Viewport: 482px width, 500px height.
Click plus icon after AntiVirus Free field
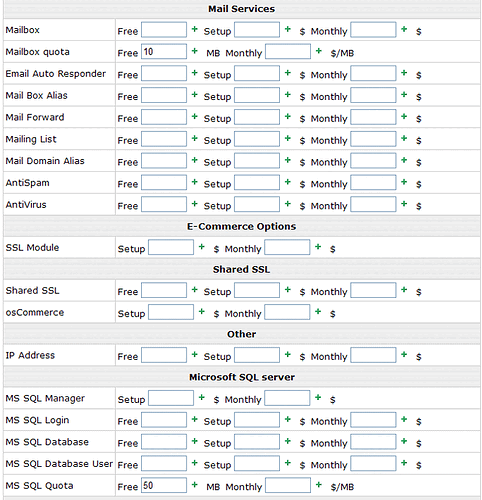pos(195,204)
